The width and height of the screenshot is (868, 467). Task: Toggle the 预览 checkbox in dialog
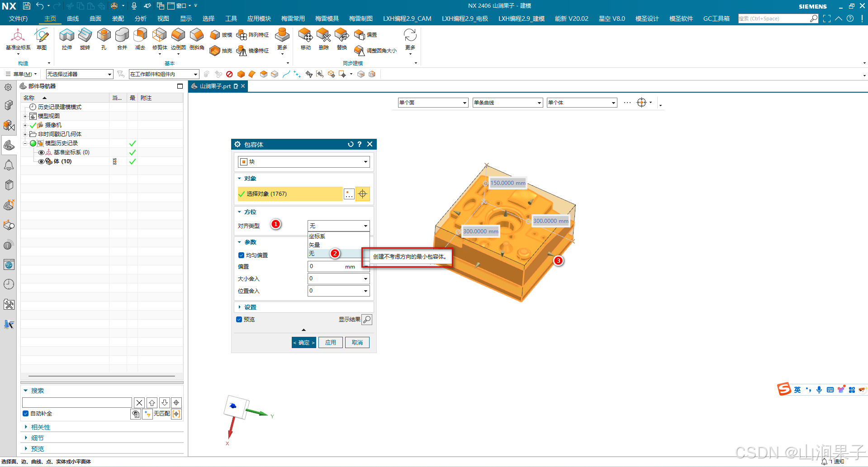pyautogui.click(x=239, y=320)
